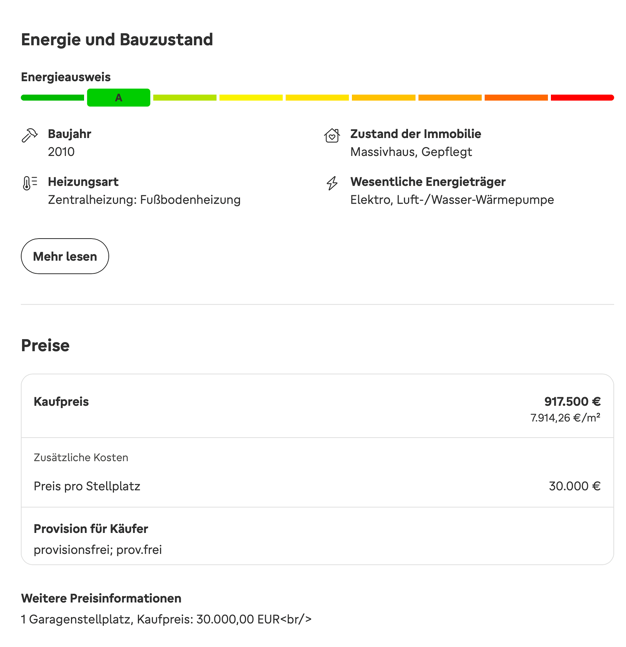Click the light green energy segment after A
626x647 pixels.
(x=184, y=97)
